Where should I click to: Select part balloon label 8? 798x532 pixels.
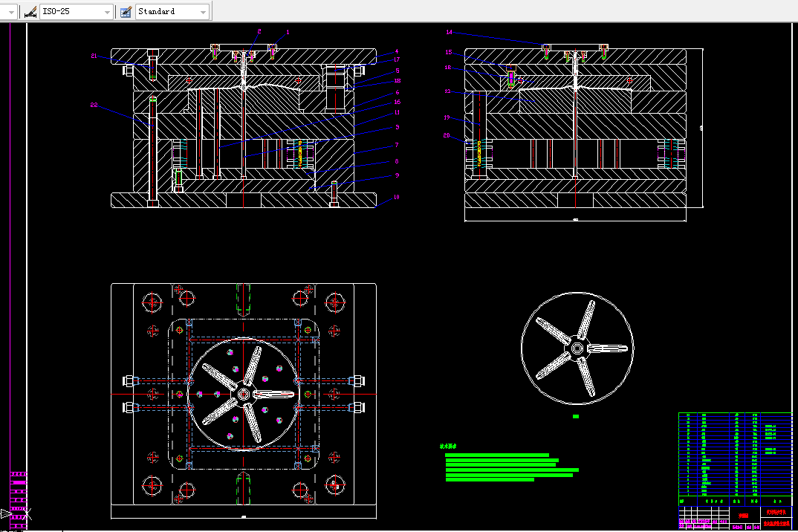[x=397, y=161]
